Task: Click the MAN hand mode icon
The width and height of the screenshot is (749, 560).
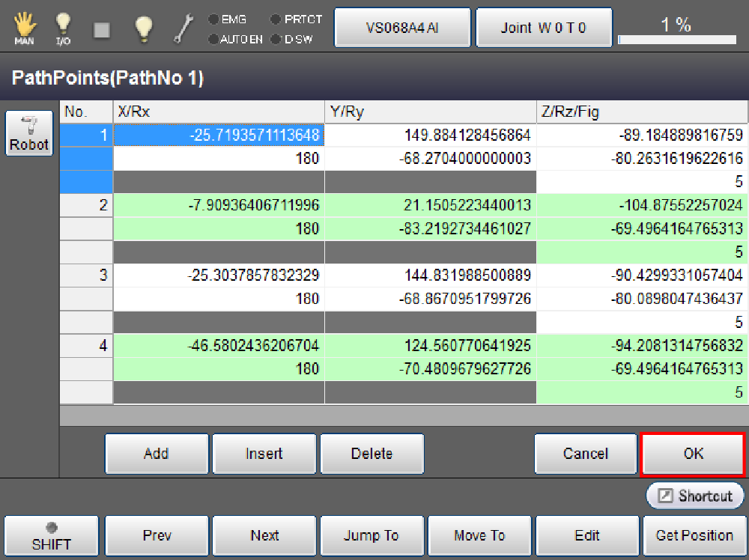Action: click(x=24, y=28)
